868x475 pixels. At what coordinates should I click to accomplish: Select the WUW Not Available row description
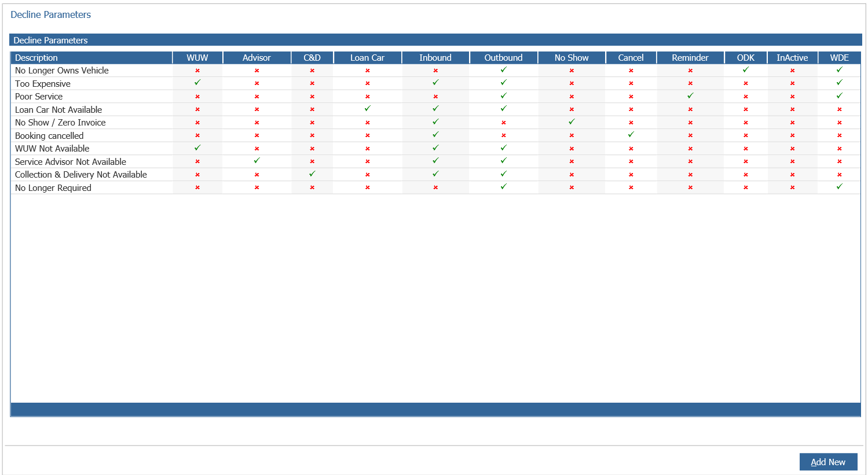(x=52, y=149)
